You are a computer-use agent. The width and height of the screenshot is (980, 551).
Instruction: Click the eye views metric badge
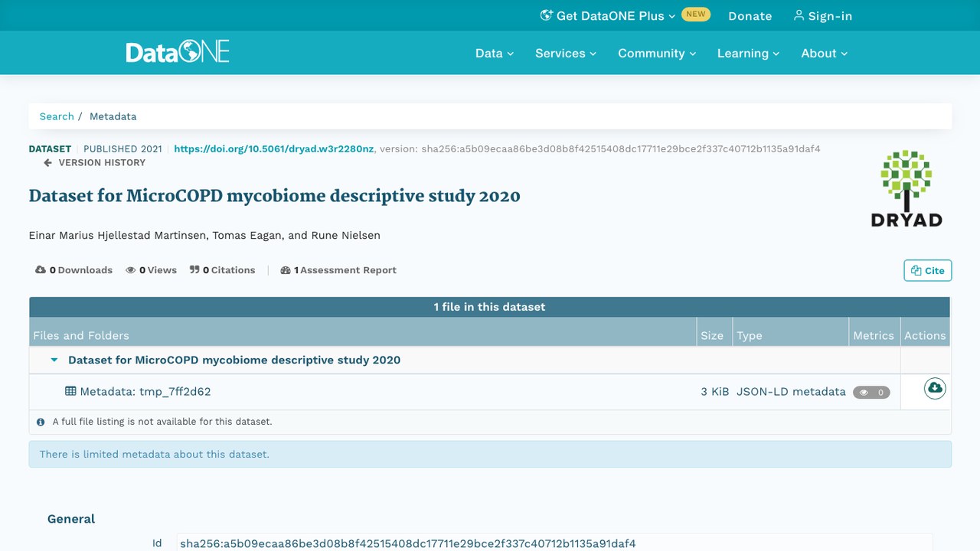(x=871, y=392)
